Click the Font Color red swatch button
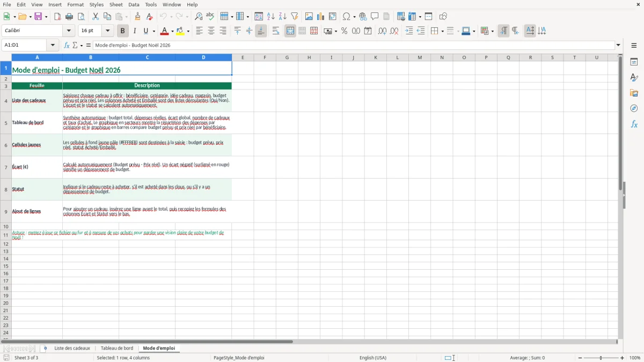The image size is (644, 362). (165, 31)
